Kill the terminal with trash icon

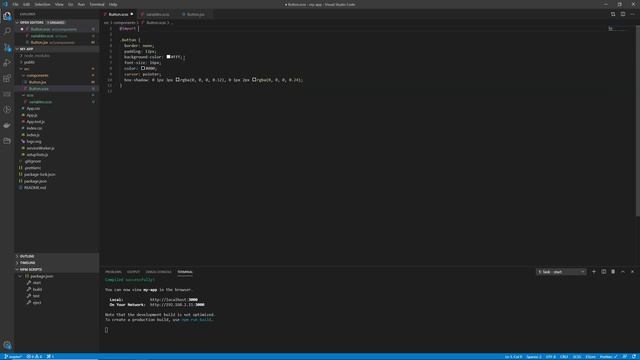[x=613, y=272]
